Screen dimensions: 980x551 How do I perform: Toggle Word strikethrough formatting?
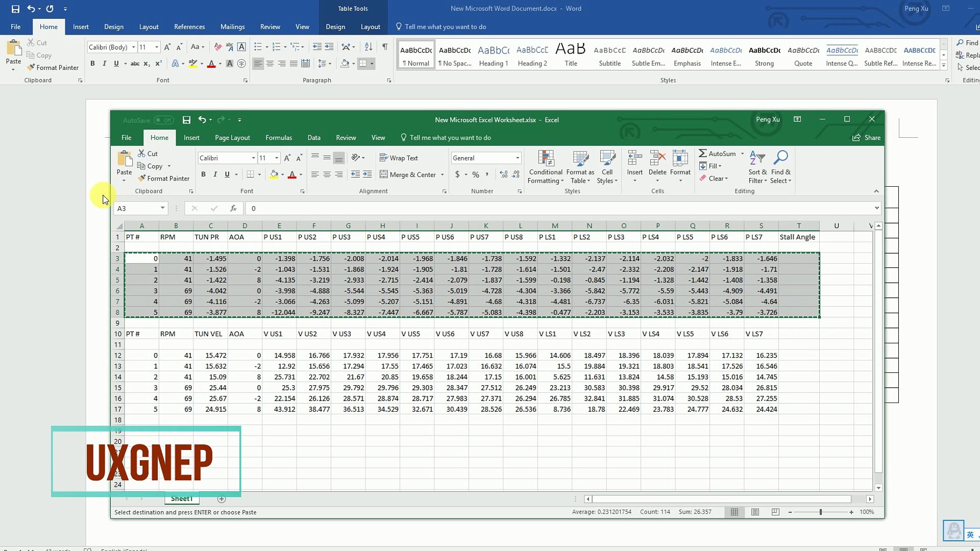pyautogui.click(x=135, y=64)
